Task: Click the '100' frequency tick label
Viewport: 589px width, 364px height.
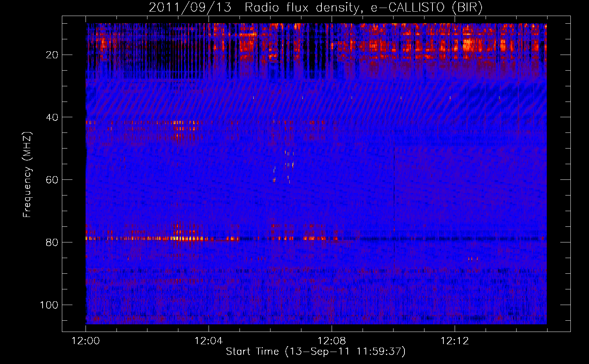Action: (x=49, y=305)
